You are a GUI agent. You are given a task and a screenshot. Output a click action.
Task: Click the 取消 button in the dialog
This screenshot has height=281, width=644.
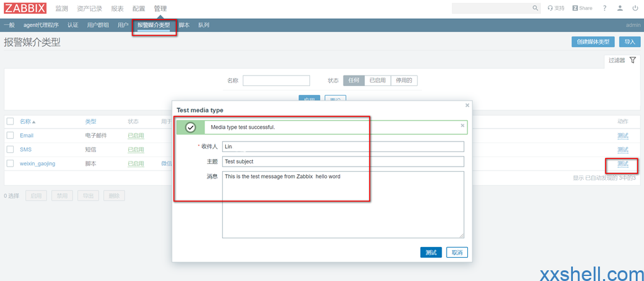point(457,253)
